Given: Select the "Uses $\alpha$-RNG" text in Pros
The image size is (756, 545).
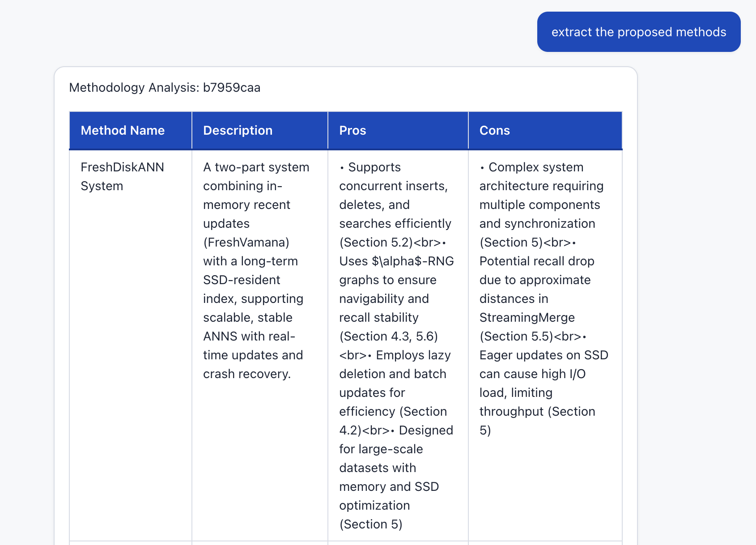Looking at the screenshot, I should click(x=396, y=261).
